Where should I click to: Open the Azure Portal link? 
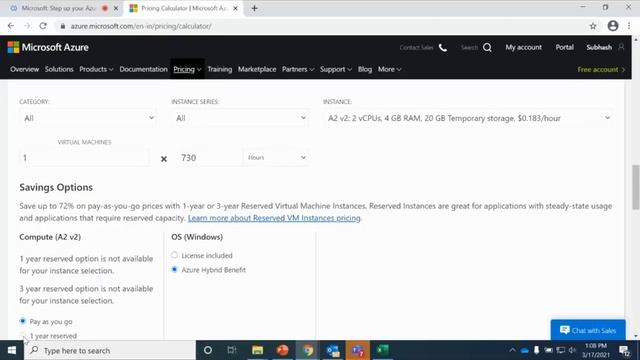coord(564,47)
